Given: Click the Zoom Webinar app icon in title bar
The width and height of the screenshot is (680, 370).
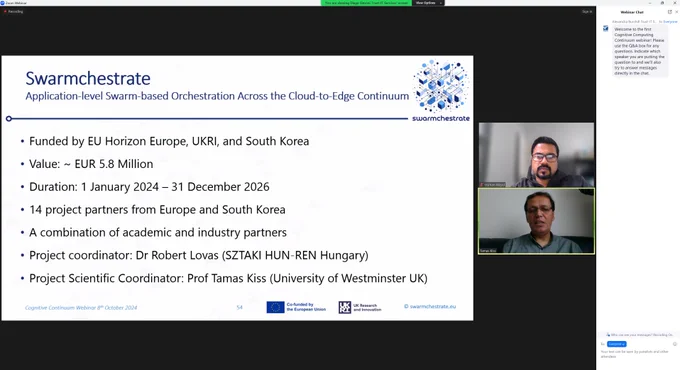Looking at the screenshot, I should pyautogui.click(x=3, y=3).
